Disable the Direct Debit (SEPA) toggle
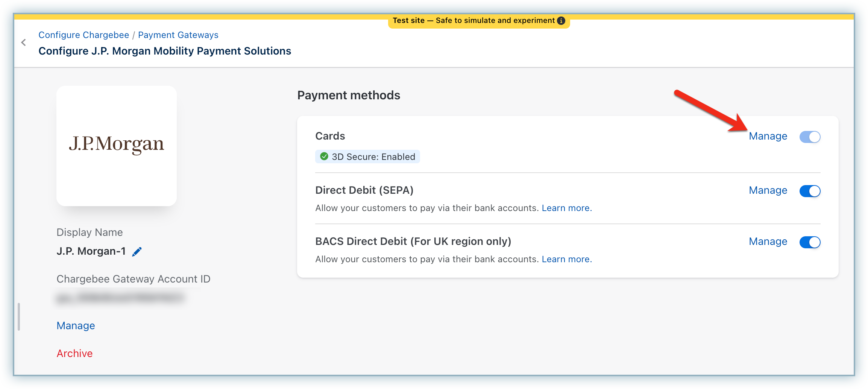Viewport: 868px width, 389px height. click(x=810, y=191)
